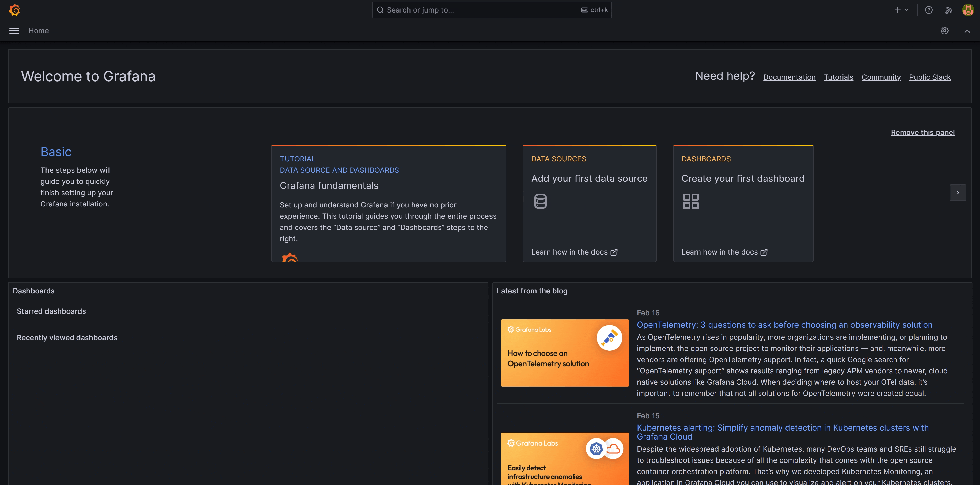Click the Search or jump to field
This screenshot has height=485, width=980.
pos(492,10)
